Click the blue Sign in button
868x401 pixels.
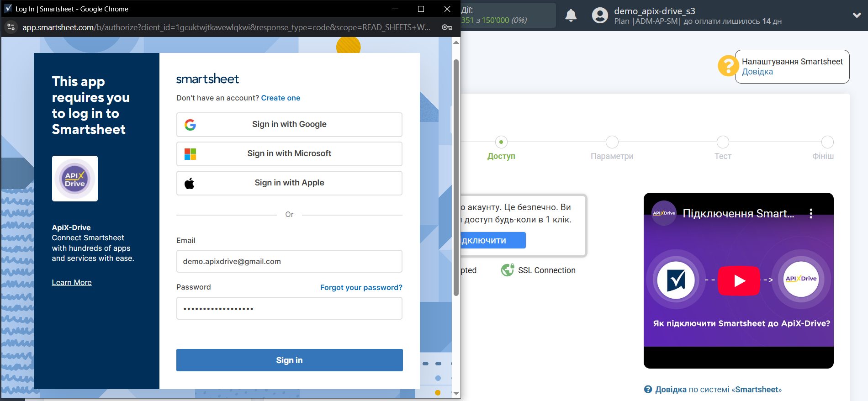point(290,360)
